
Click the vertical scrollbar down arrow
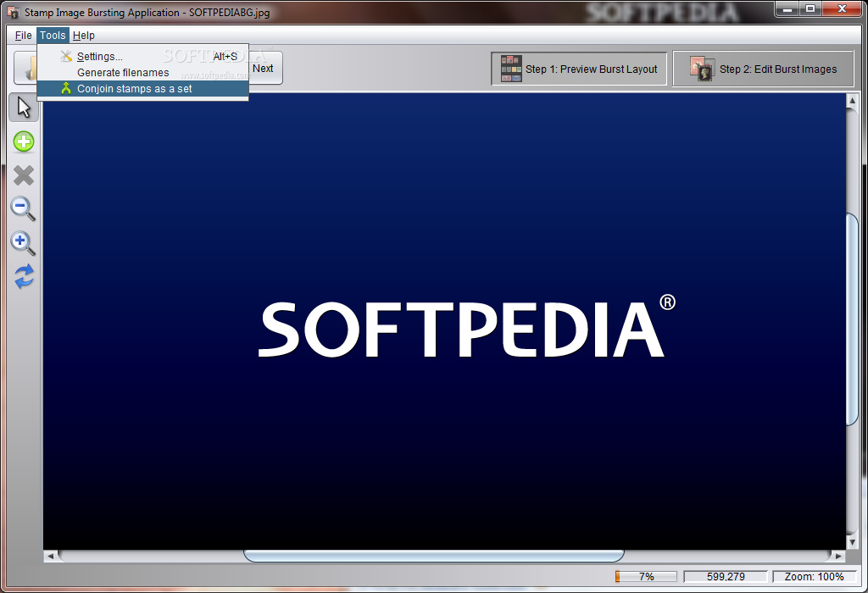click(x=852, y=543)
